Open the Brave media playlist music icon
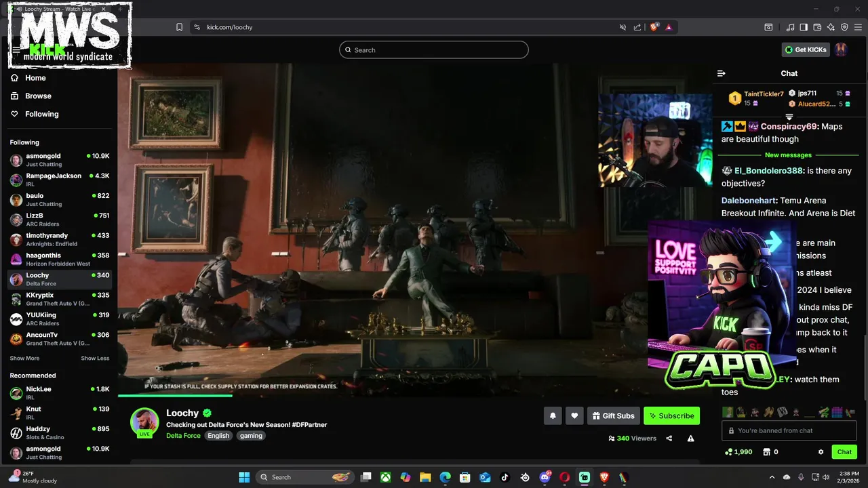 pyautogui.click(x=790, y=27)
